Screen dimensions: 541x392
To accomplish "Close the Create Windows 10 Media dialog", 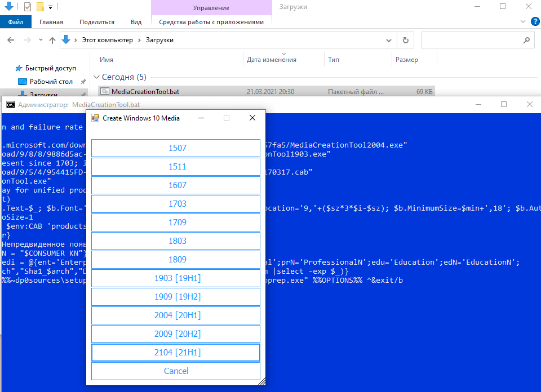I will tap(252, 118).
